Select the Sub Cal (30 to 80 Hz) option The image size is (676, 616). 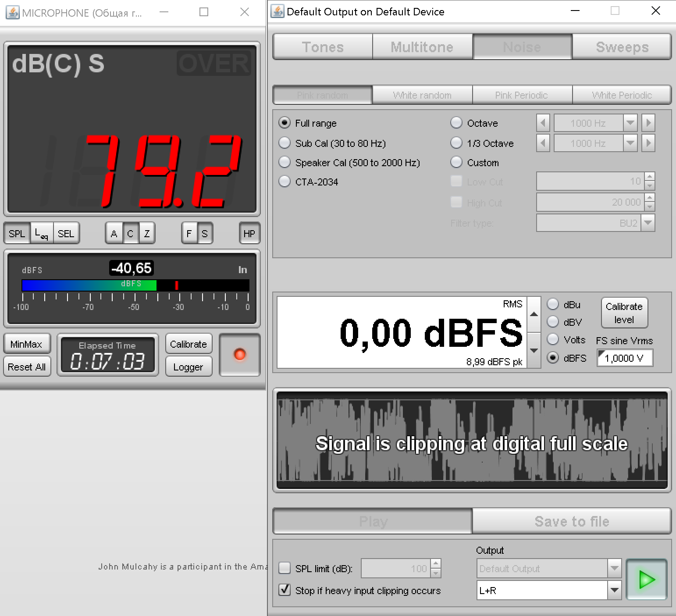[x=285, y=143]
